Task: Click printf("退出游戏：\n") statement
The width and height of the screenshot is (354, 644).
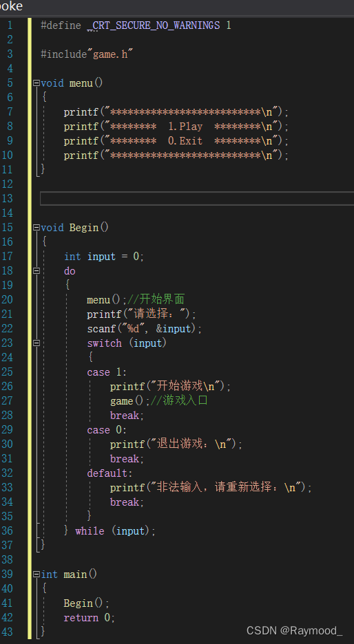Action: pyautogui.click(x=176, y=444)
